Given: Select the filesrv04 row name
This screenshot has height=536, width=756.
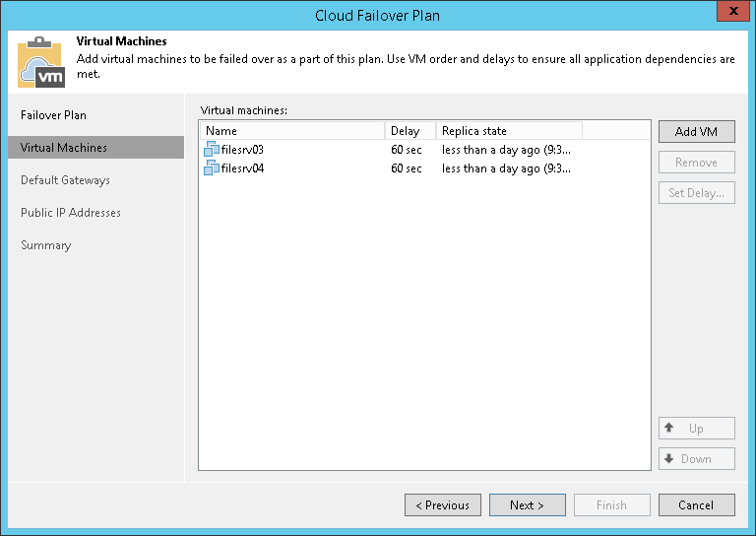Looking at the screenshot, I should [x=242, y=168].
